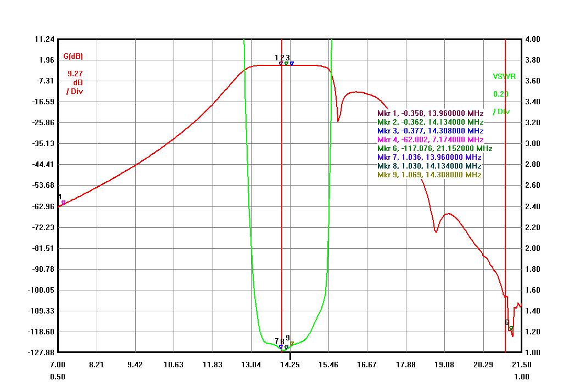
Task: Select marker 9 on the VSWR trace
Action: tap(292, 344)
